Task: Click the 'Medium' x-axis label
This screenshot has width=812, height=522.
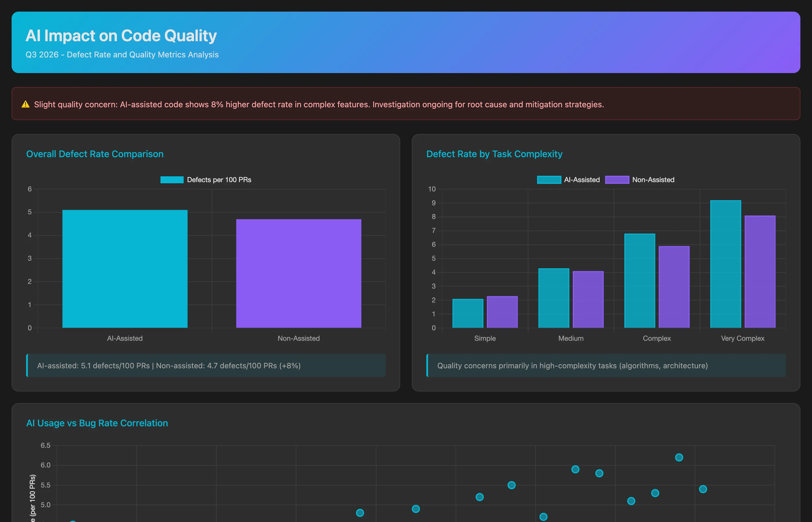Action: click(x=571, y=338)
